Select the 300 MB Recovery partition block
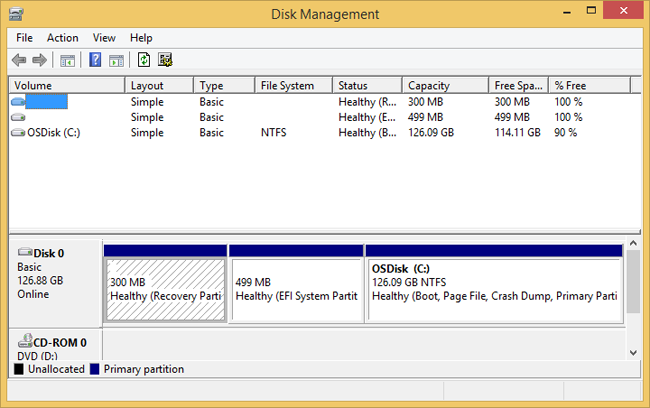The width and height of the screenshot is (650, 408). [165, 289]
